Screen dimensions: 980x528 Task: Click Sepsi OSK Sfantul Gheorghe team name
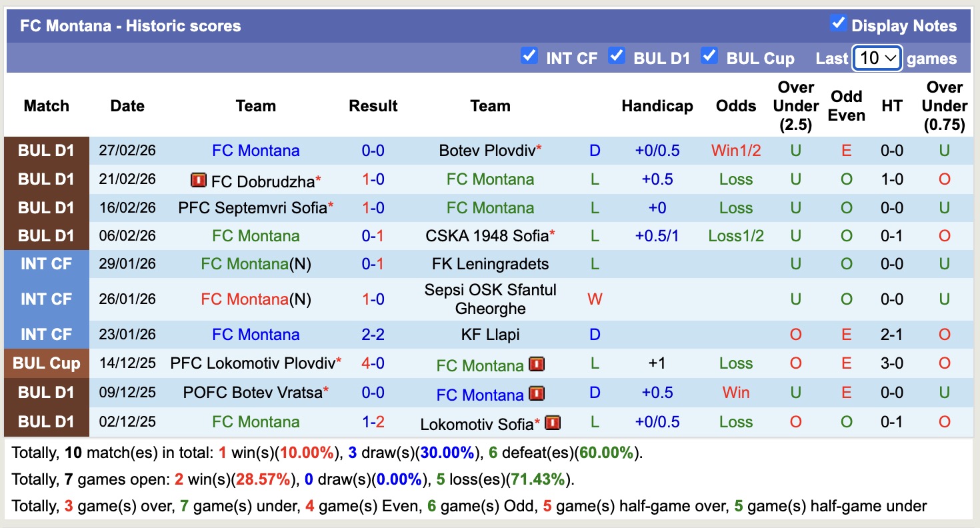pyautogui.click(x=490, y=299)
